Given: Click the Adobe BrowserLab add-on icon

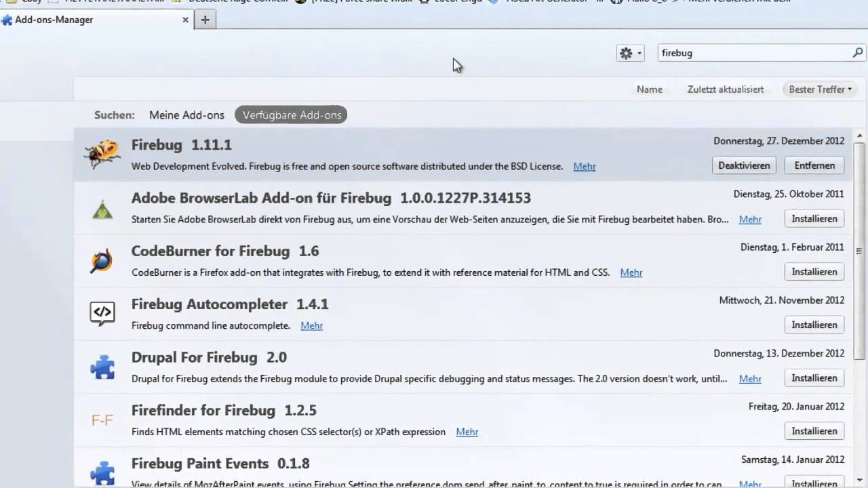Looking at the screenshot, I should (102, 209).
